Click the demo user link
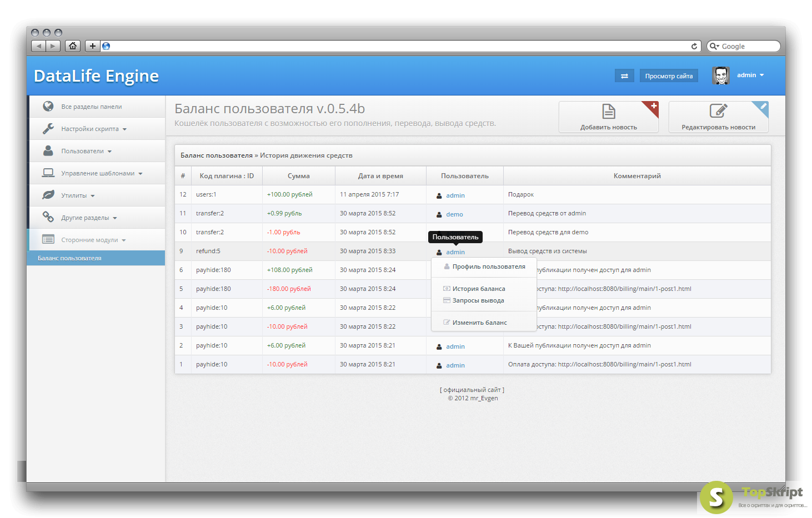 [x=454, y=214]
